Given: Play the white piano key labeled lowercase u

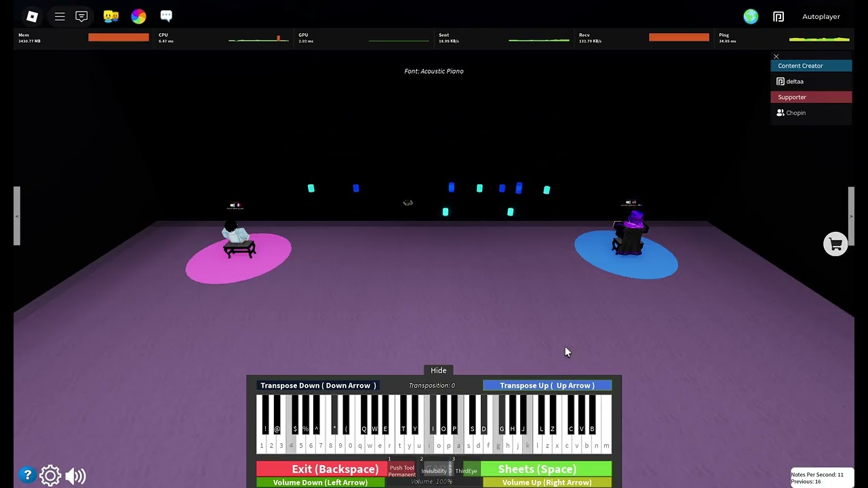Looking at the screenshot, I should pyautogui.click(x=419, y=444).
